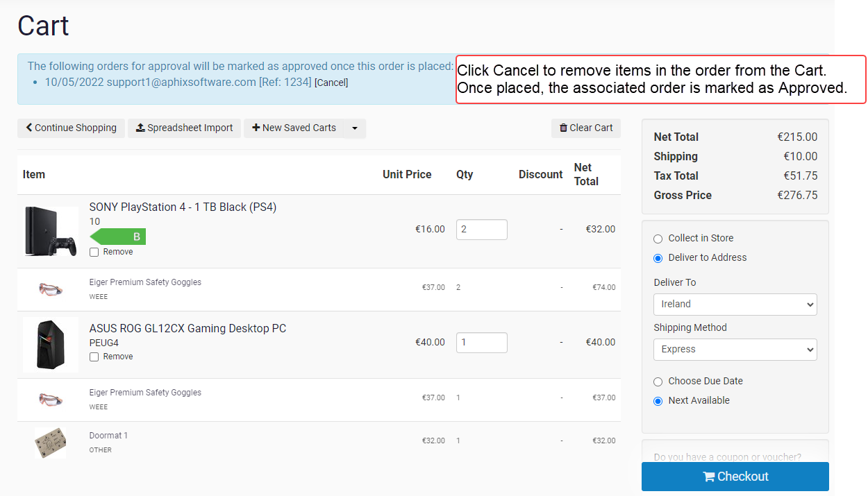
Task: Select Choose Due Date option
Action: (658, 382)
